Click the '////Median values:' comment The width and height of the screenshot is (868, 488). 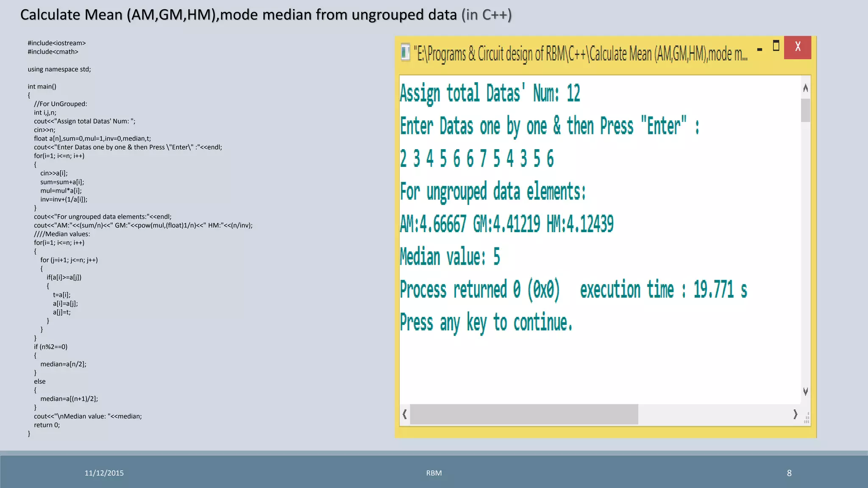[x=62, y=234]
